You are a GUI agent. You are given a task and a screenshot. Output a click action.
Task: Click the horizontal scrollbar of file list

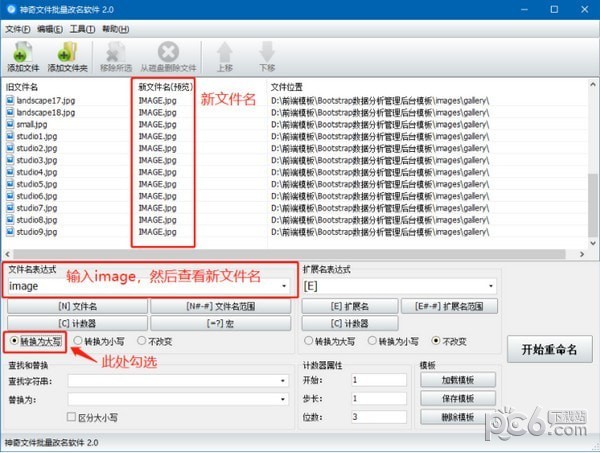tap(289, 254)
